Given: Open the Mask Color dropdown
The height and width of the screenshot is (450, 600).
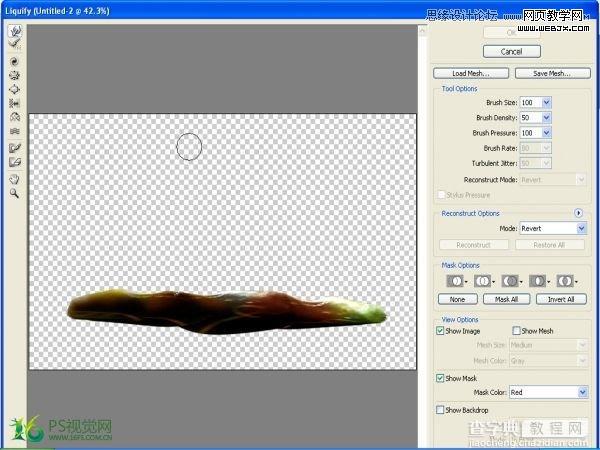Looking at the screenshot, I should click(x=582, y=392).
